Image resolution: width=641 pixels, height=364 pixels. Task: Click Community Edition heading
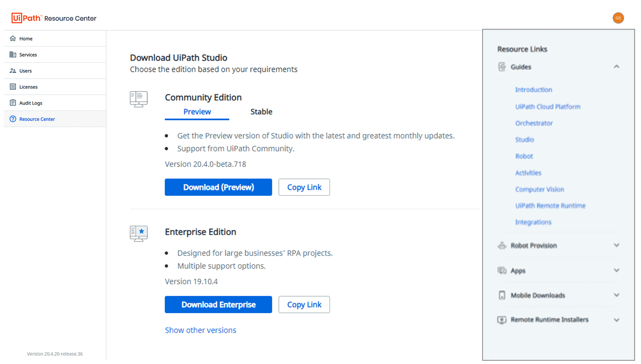pos(203,97)
